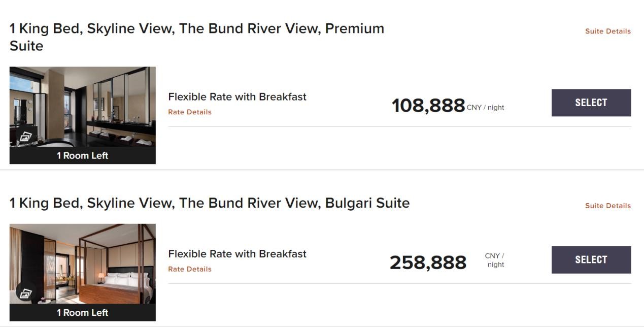644x327 pixels.
Task: Open photo gallery icon on Premium Suite image
Action: pos(26,137)
